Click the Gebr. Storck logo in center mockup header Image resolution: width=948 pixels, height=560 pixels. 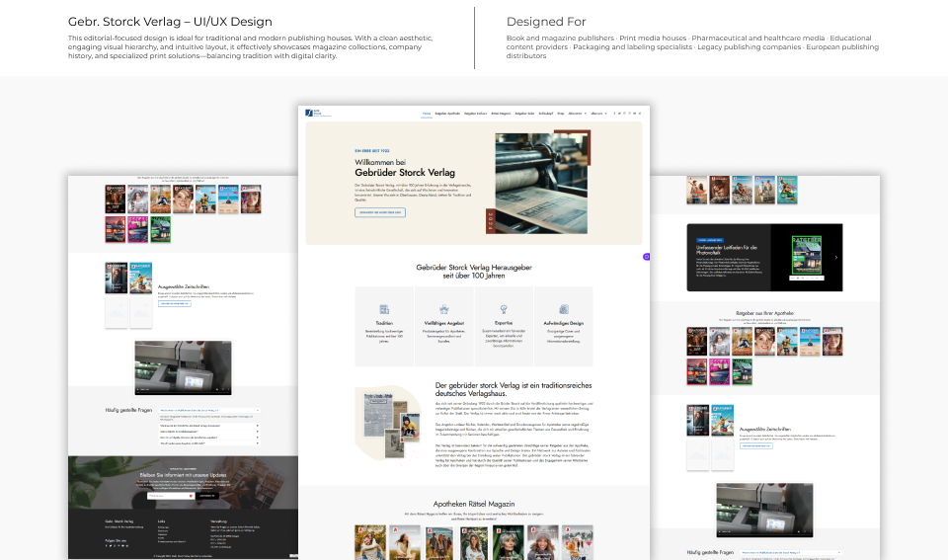[317, 114]
